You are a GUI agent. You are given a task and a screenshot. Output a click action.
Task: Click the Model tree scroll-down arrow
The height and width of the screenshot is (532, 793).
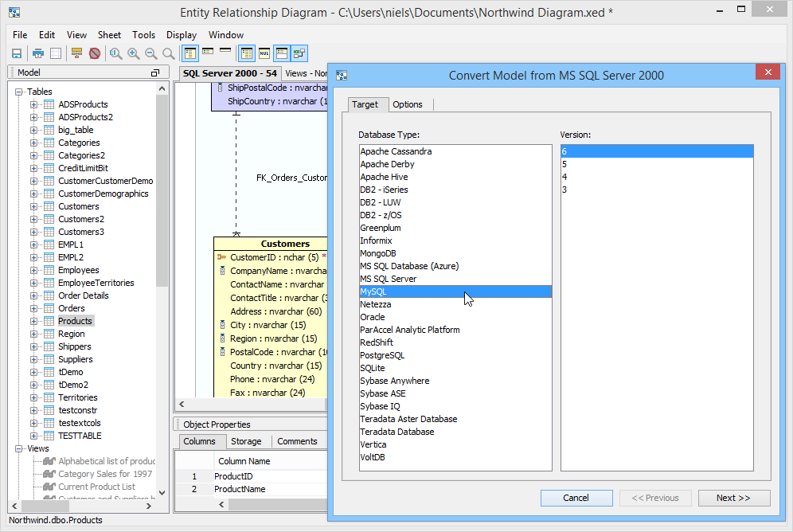click(162, 492)
